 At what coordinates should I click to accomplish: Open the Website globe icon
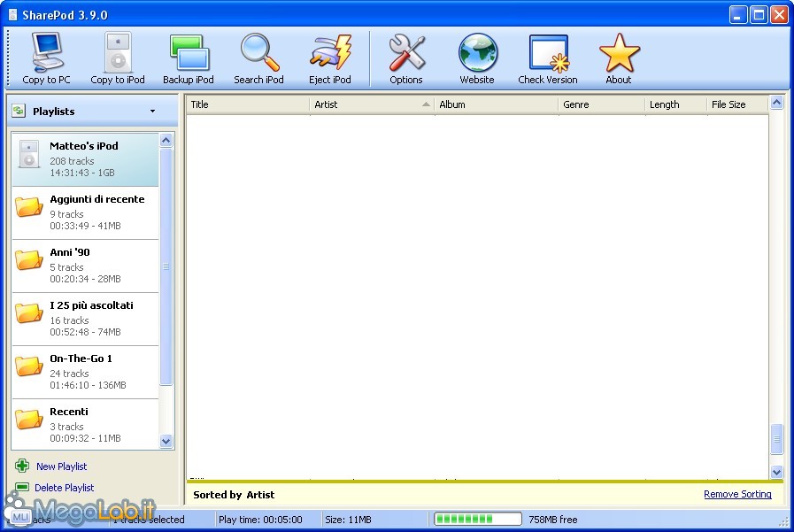click(x=477, y=52)
